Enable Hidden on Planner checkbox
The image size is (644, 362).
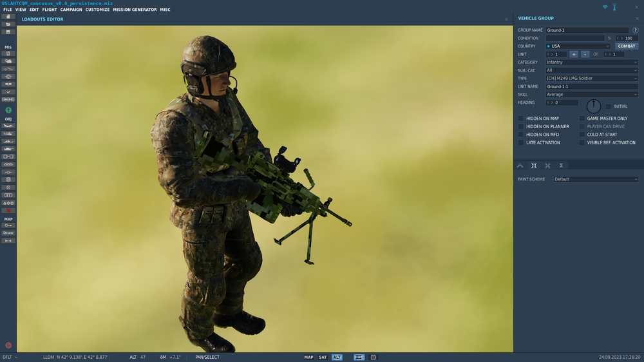tap(521, 126)
